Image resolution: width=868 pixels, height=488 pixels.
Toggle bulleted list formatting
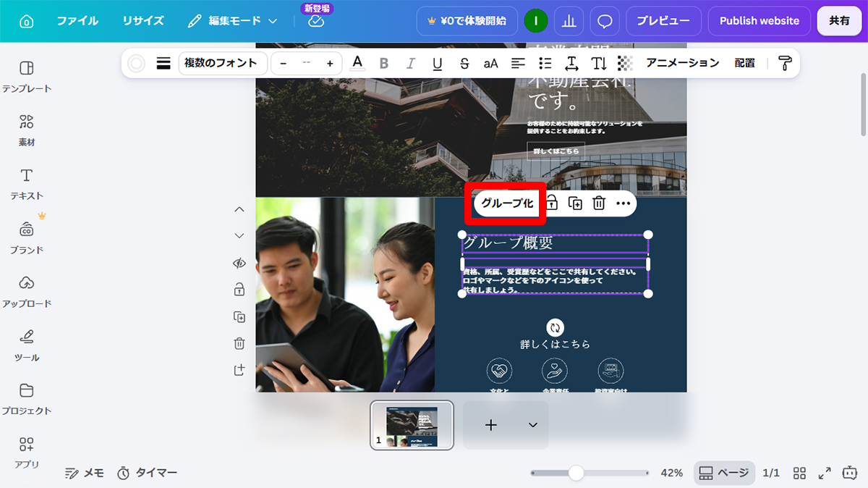pos(545,63)
